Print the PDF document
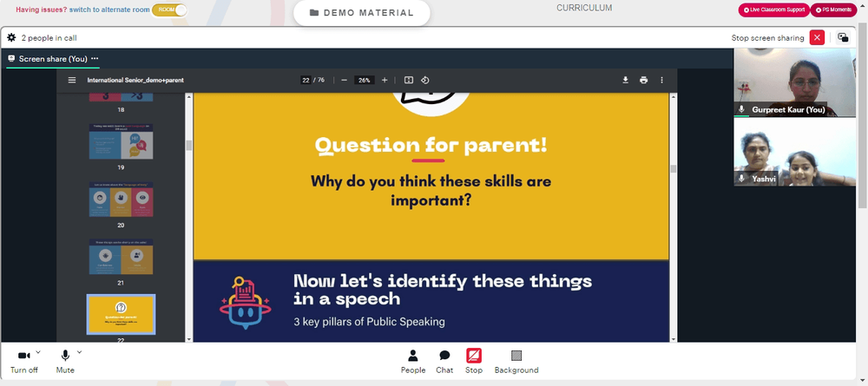 (x=643, y=80)
